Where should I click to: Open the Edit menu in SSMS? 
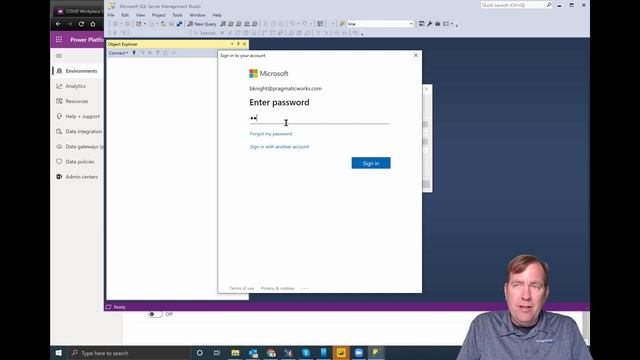(x=125, y=15)
